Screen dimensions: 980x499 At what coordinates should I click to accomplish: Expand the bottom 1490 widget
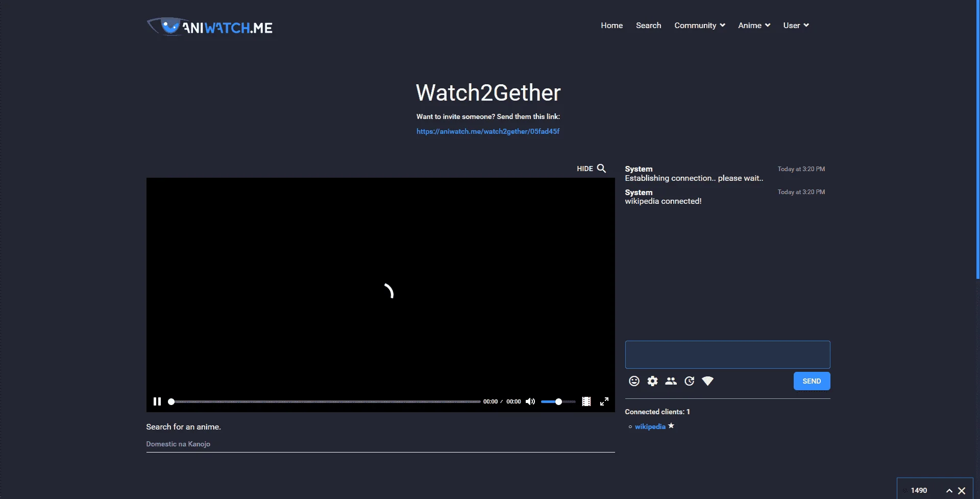point(949,490)
